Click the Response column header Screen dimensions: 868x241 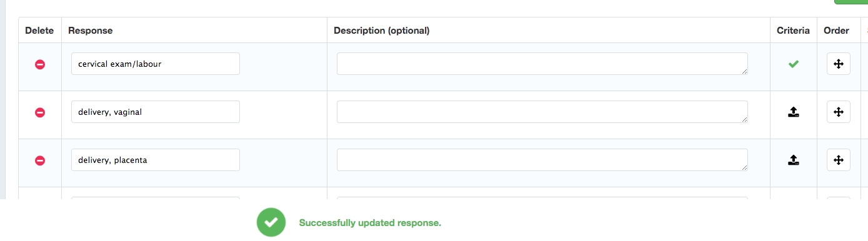91,31
